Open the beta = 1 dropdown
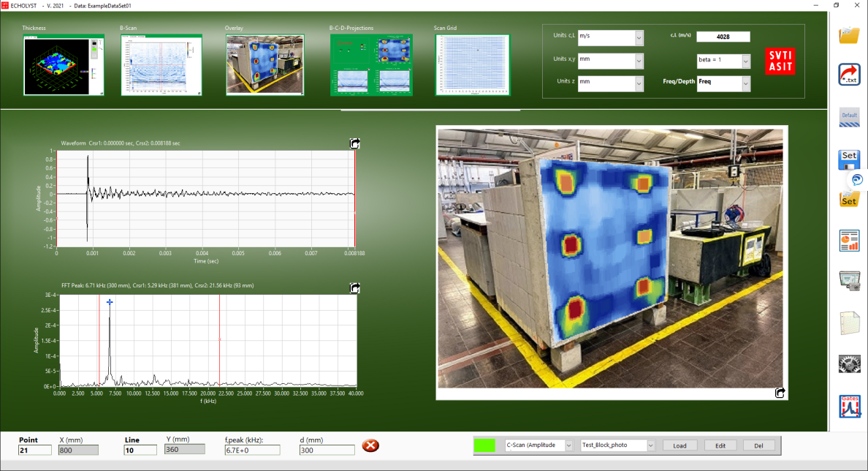Image resolution: width=868 pixels, height=471 pixels. point(745,62)
